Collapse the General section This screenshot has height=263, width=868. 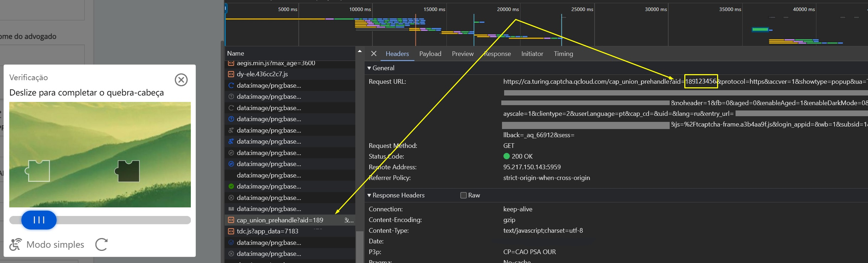tap(369, 68)
